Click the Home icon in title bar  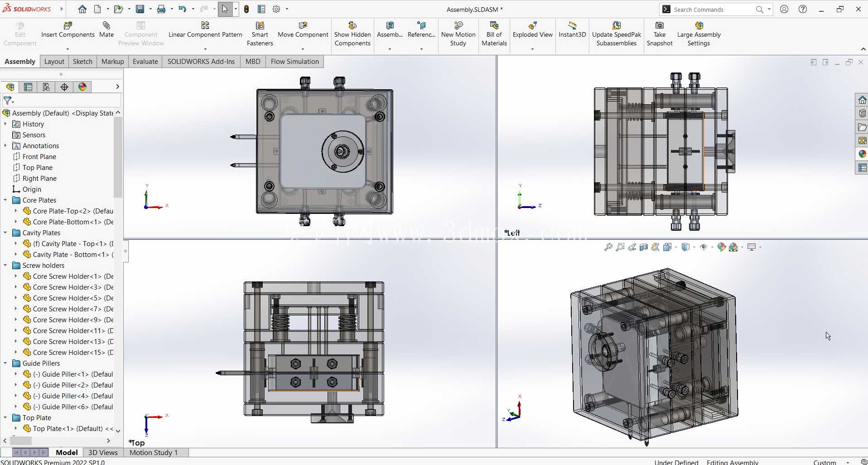coord(82,9)
